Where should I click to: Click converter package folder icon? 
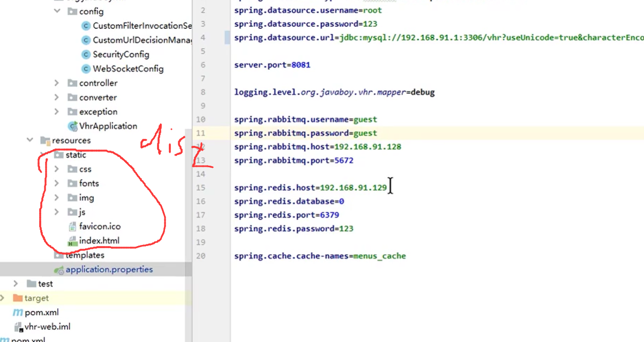(72, 98)
